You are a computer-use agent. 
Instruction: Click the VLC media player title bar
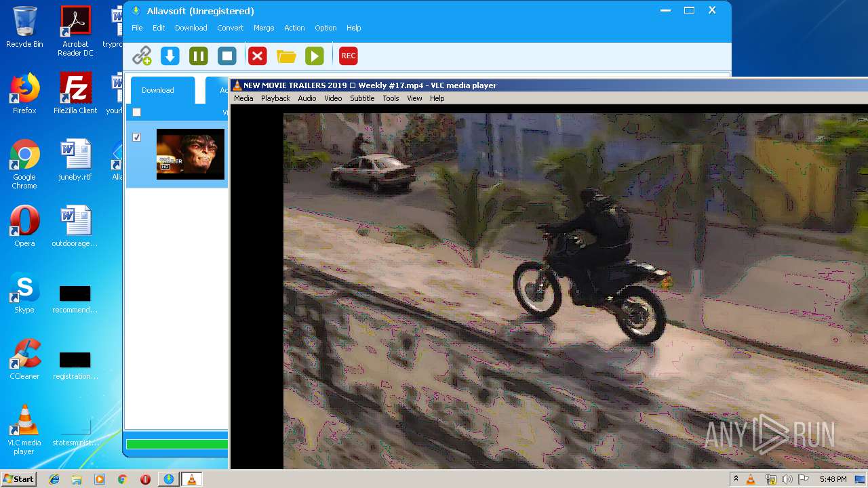[x=549, y=85]
